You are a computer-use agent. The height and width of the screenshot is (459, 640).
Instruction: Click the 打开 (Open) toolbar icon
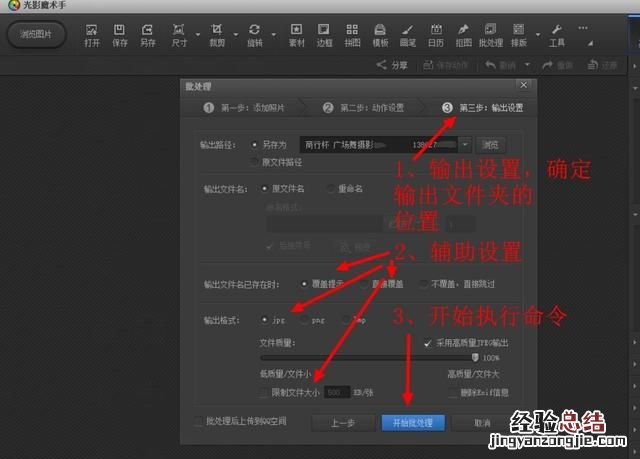point(92,35)
